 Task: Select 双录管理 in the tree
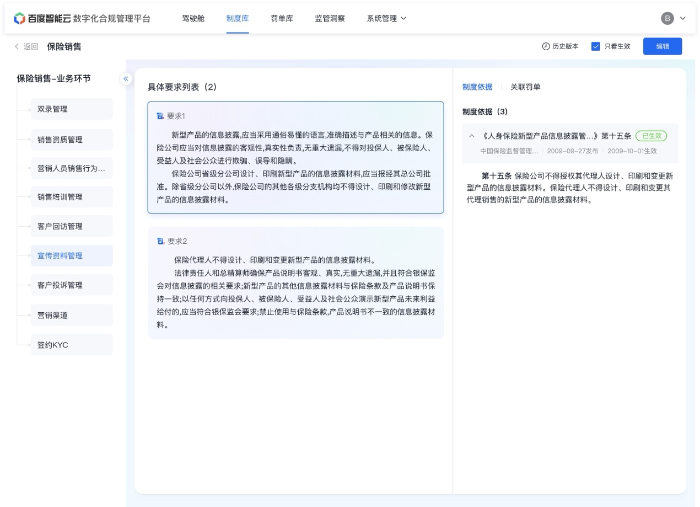(x=72, y=109)
